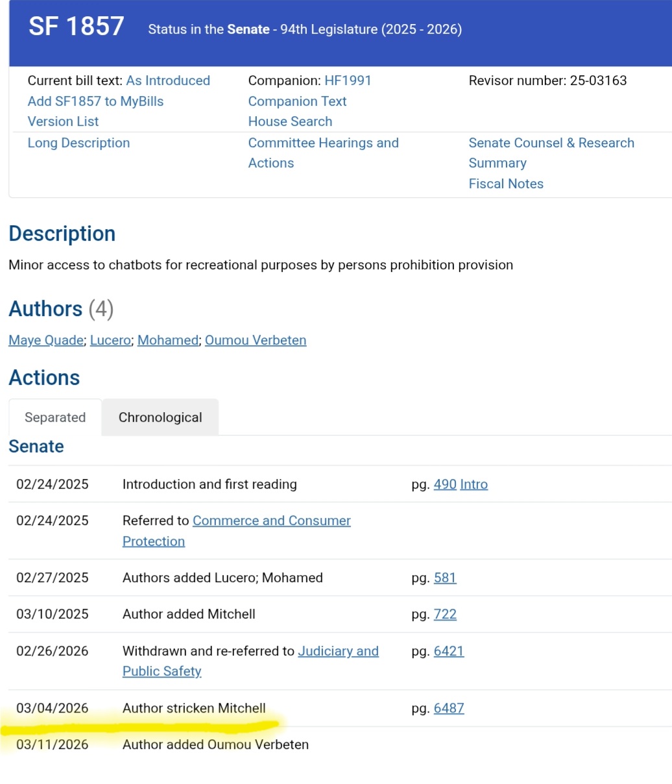Open the Fiscal Notes link
Viewport: 672px width, 784px height.
[506, 184]
